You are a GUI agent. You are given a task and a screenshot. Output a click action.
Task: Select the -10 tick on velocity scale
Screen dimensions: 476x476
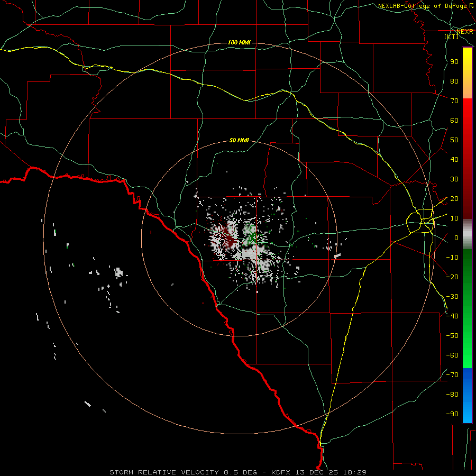click(452, 258)
